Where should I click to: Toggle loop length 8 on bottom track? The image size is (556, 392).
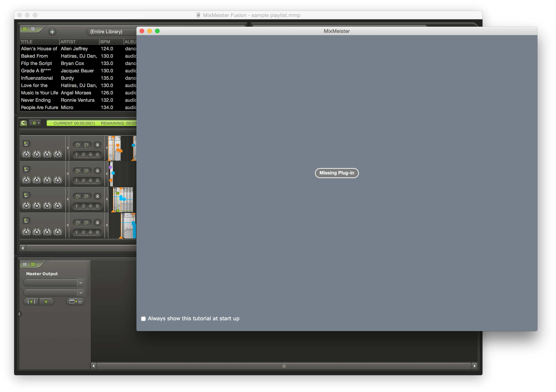97,232
